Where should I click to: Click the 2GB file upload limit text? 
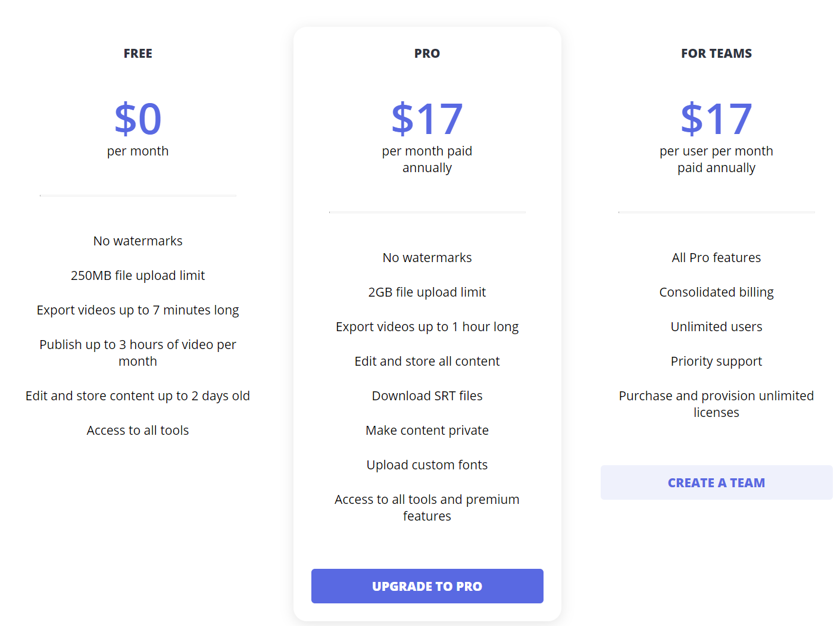click(x=427, y=292)
